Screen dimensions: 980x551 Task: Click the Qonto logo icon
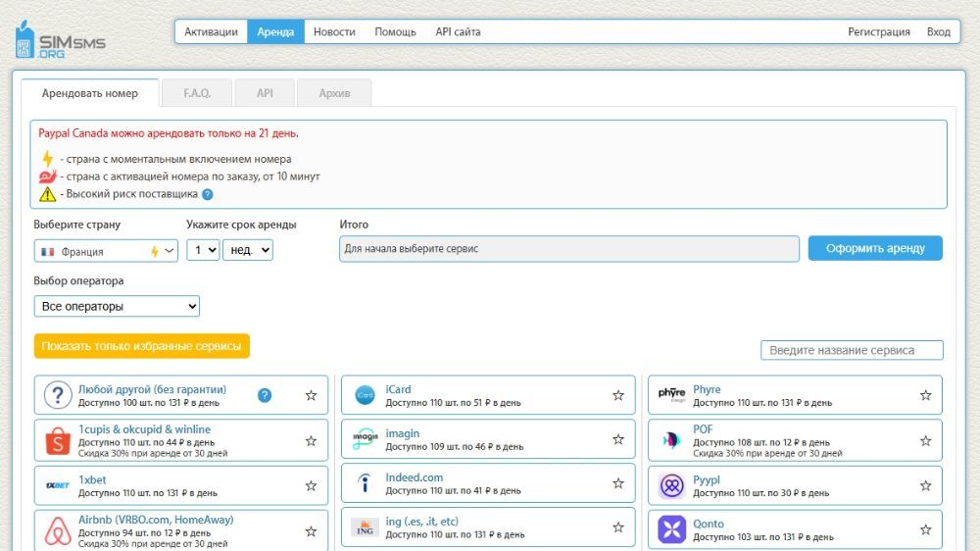click(x=672, y=529)
